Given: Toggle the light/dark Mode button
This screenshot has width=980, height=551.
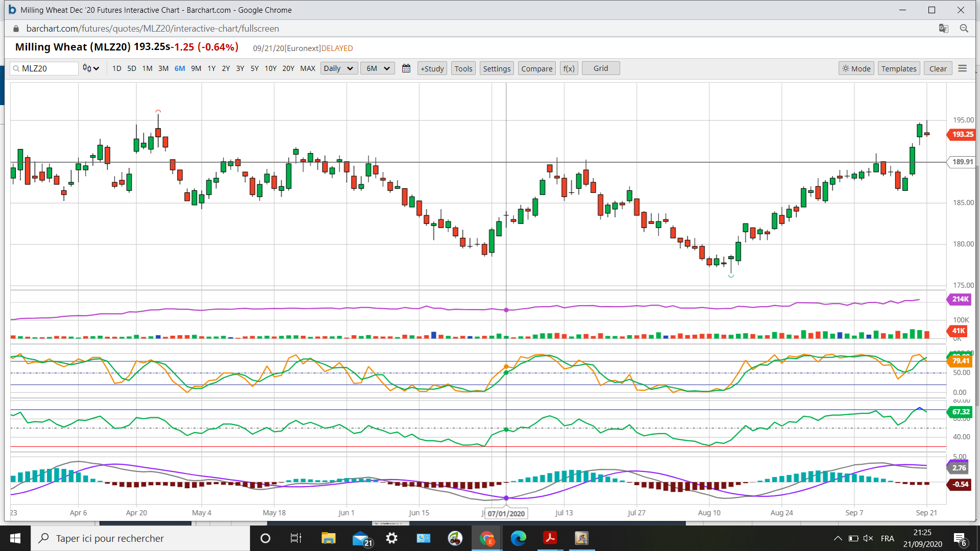Looking at the screenshot, I should click(856, 68).
